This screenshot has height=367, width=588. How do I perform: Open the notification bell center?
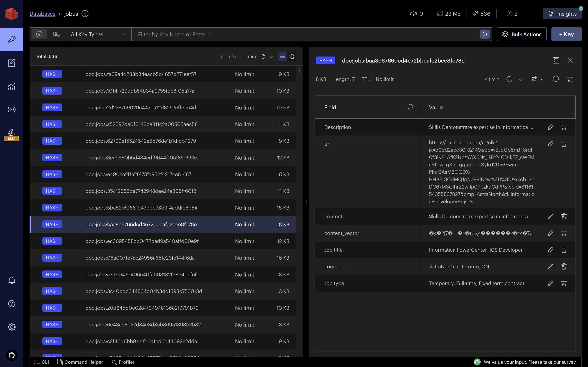pyautogui.click(x=11, y=280)
